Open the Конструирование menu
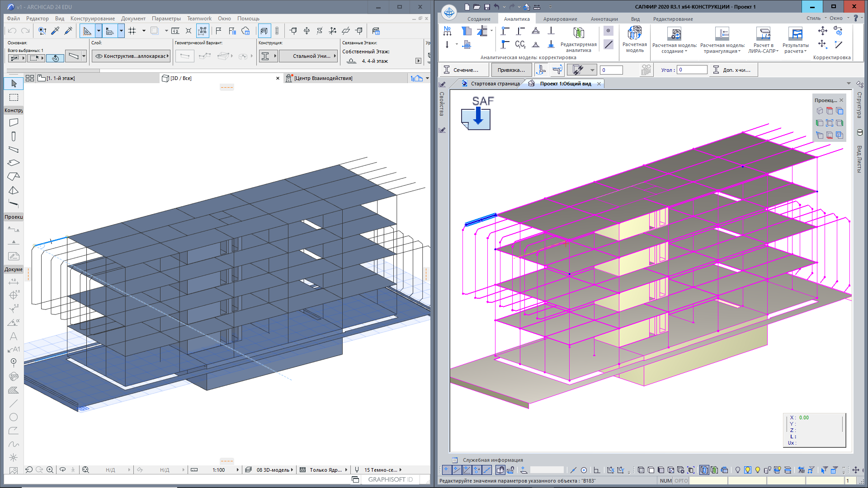868x488 pixels. pos(92,19)
